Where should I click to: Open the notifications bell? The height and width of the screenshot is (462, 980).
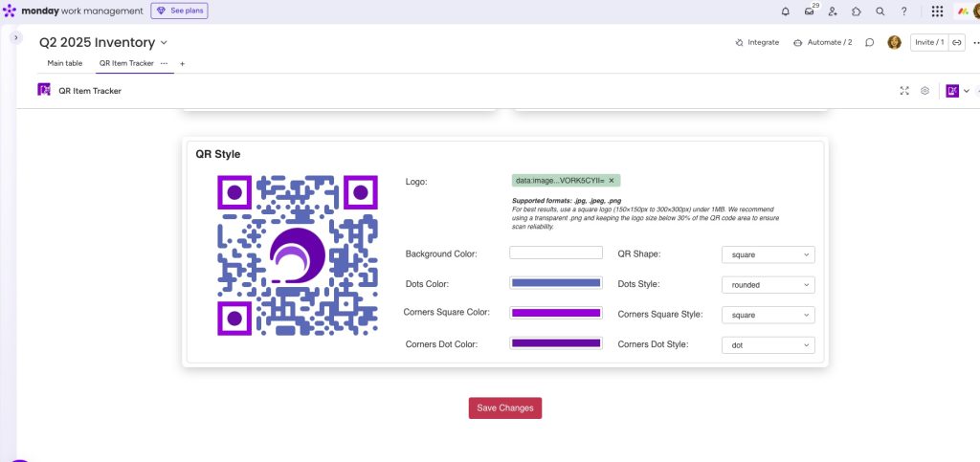coord(786,11)
